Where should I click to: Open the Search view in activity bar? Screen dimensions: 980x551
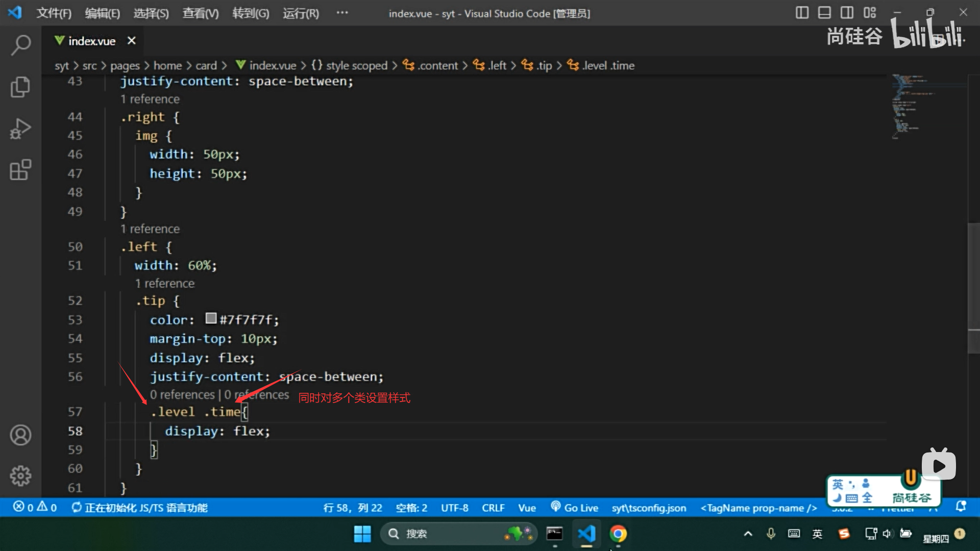(x=20, y=45)
